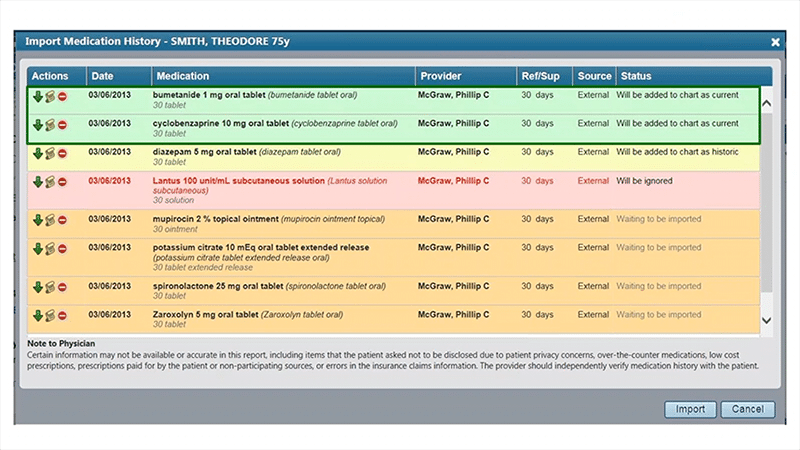This screenshot has height=450, width=800.
Task: Select 'Lantus 100 unit/mL subcutaneous solution' text
Action: pos(238,181)
